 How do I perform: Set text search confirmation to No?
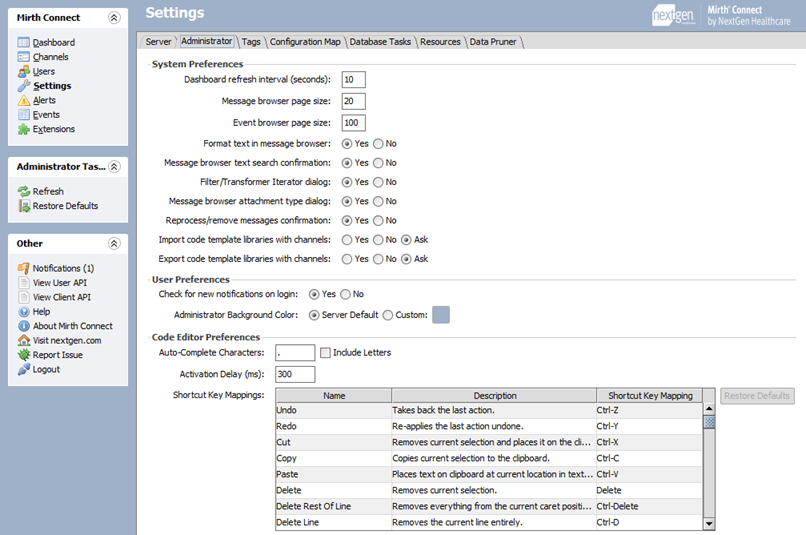point(378,163)
